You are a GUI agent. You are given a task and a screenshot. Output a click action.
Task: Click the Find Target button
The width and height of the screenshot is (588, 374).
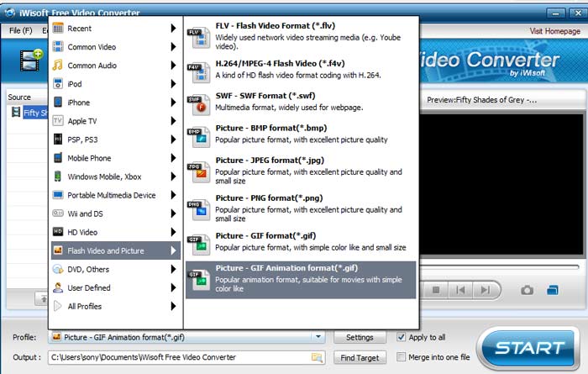(360, 358)
